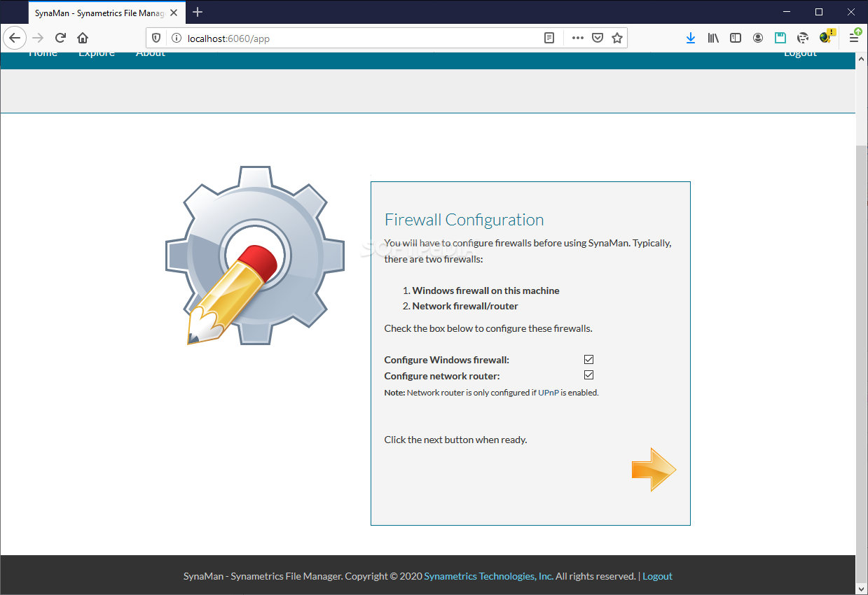The height and width of the screenshot is (595, 868).
Task: Go back with the browser back arrow
Action: pos(15,38)
